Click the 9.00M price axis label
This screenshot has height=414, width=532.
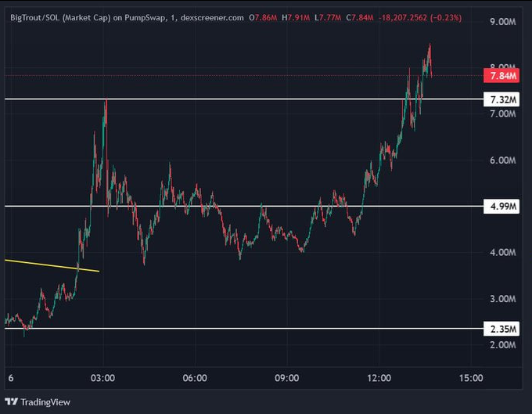[503, 22]
